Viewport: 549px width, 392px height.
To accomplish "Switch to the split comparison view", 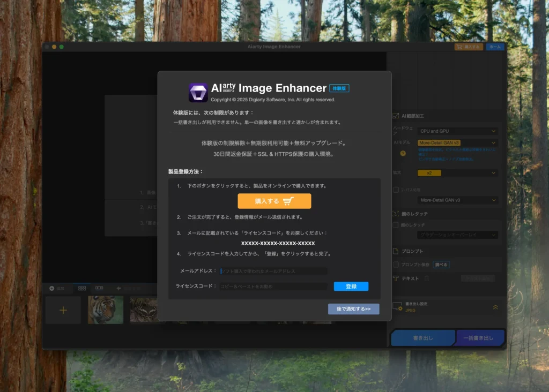I will 99,288.
